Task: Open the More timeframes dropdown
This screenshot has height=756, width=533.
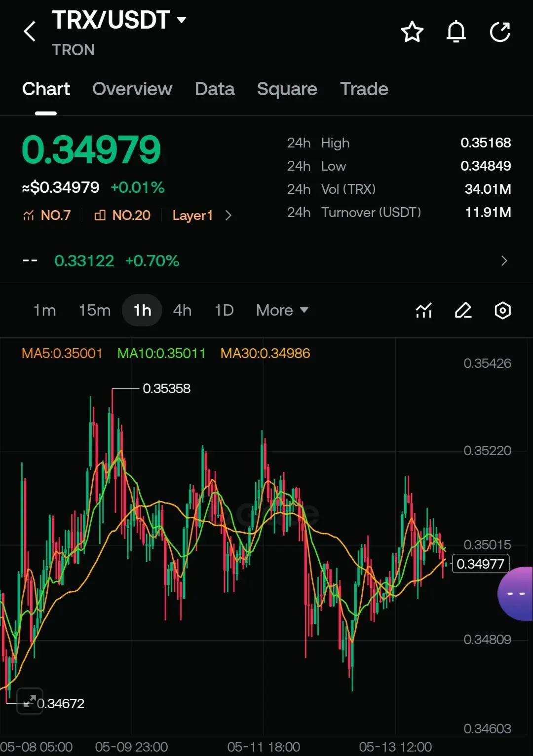Action: click(x=282, y=310)
